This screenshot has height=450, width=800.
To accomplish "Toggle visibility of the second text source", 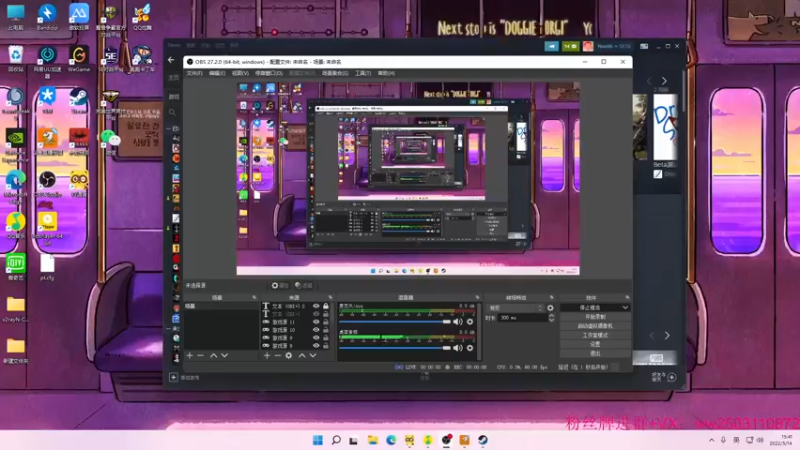I will coord(316,314).
